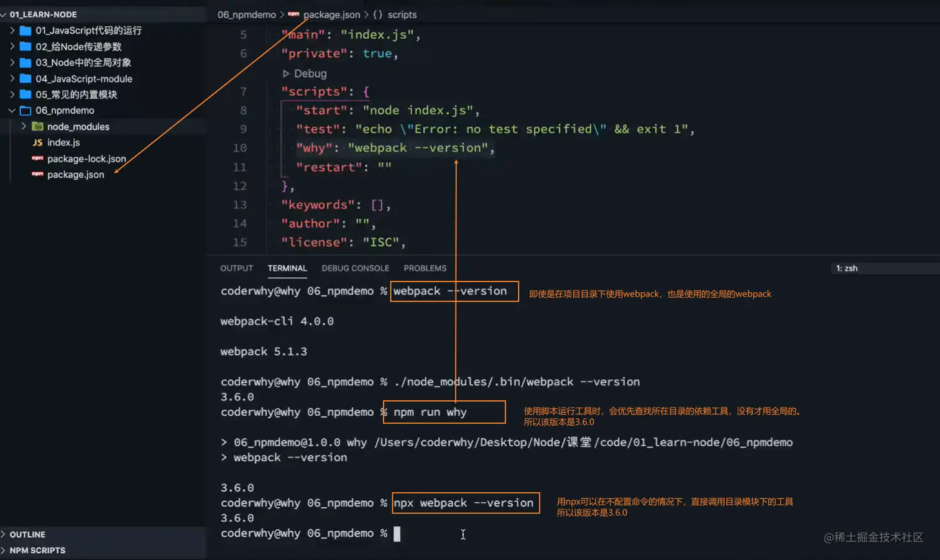
Task: Click the "author" key on line 14
Action: coord(310,224)
